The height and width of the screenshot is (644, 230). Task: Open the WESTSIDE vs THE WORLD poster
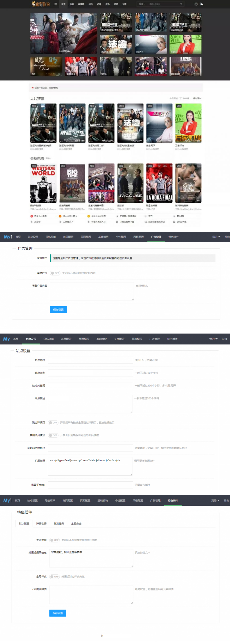pos(43,183)
